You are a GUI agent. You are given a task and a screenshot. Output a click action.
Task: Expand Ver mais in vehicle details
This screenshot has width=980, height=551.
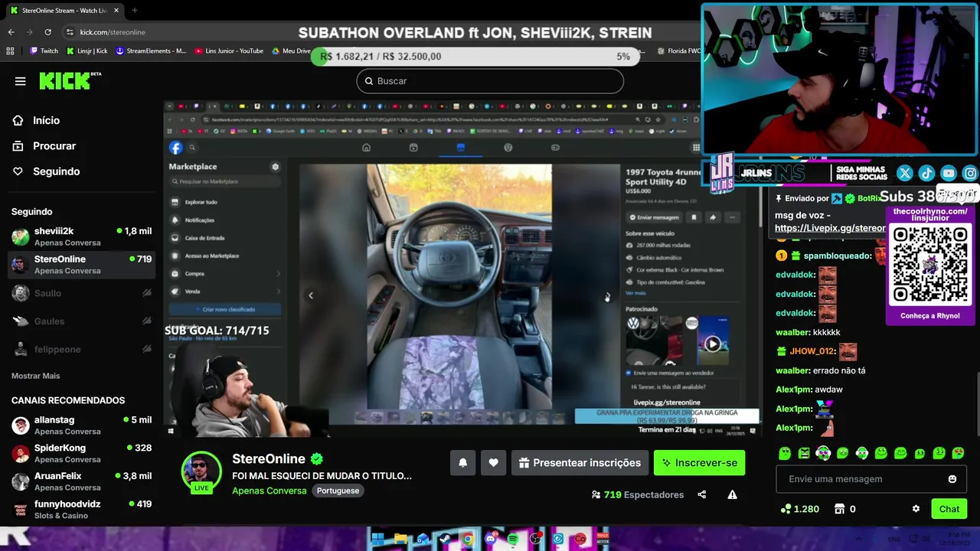tap(635, 293)
